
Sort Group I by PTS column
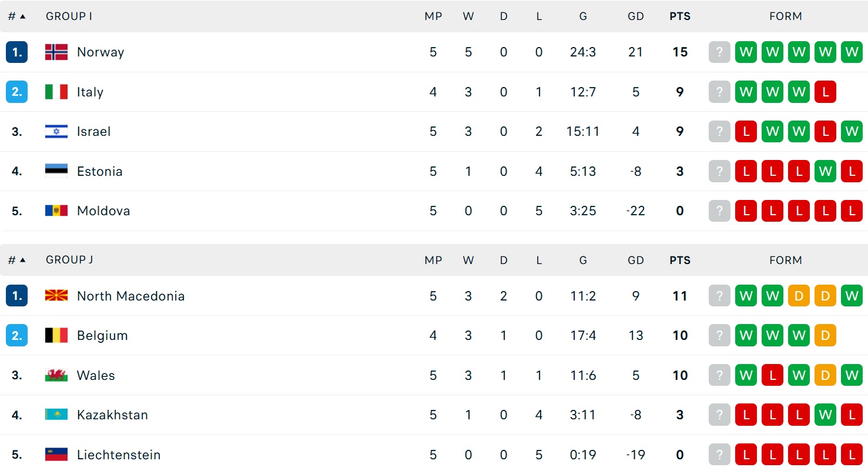[680, 16]
